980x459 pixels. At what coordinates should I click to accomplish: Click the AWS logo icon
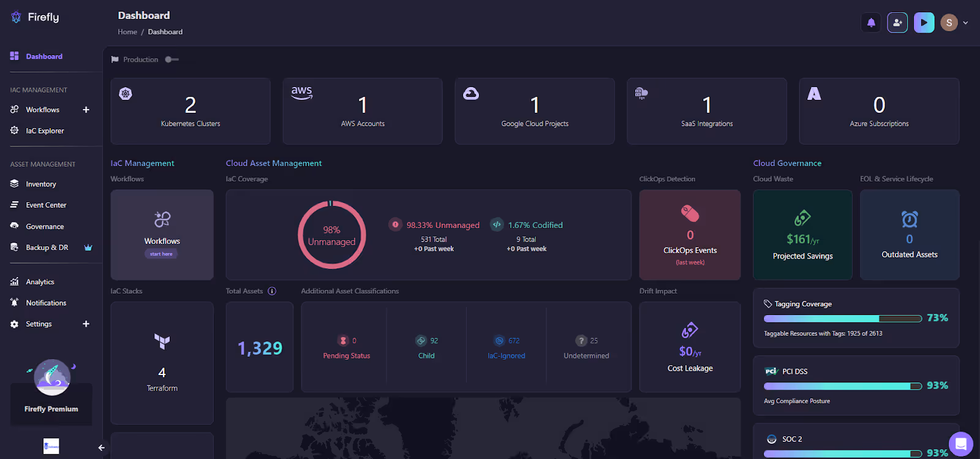coord(301,93)
